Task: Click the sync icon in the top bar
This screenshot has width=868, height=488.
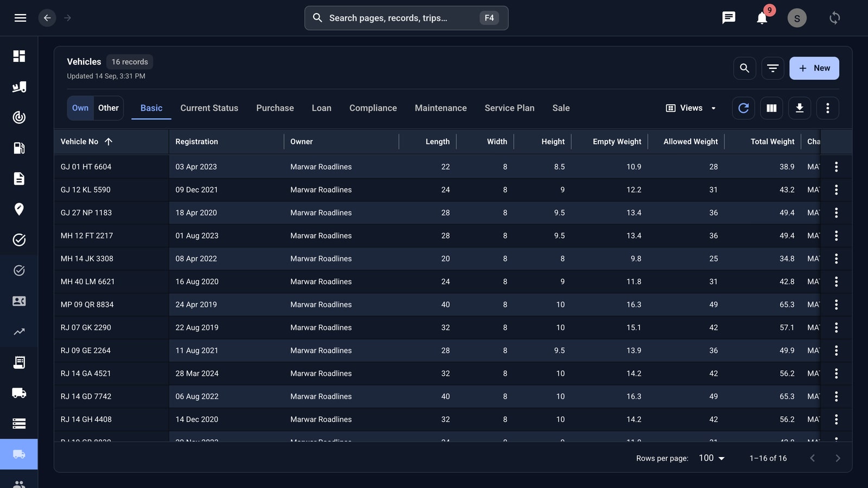Action: pyautogui.click(x=834, y=18)
